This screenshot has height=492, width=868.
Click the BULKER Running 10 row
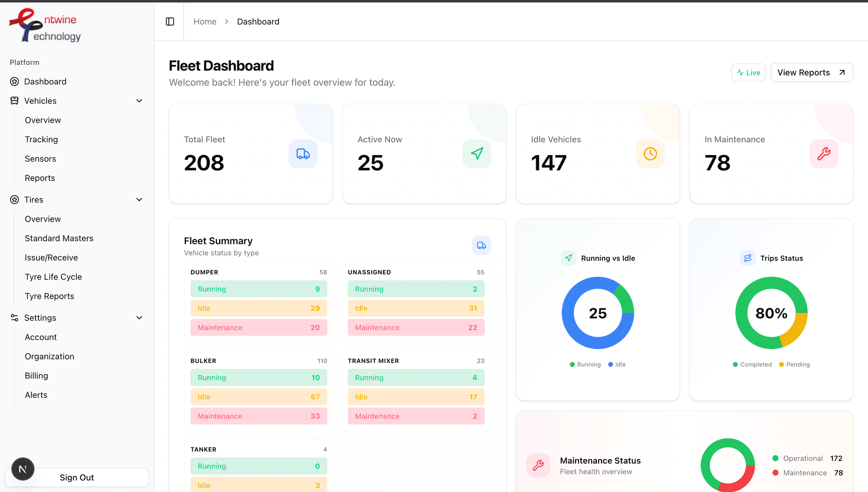(259, 378)
